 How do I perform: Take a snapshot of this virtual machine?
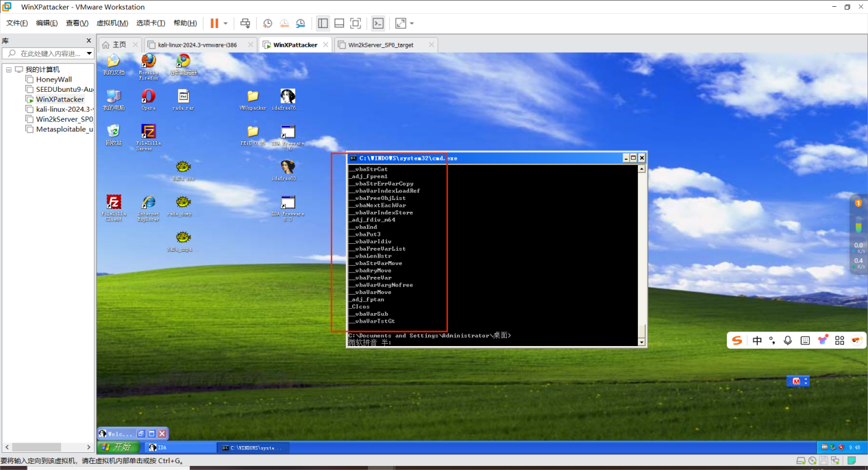point(268,23)
